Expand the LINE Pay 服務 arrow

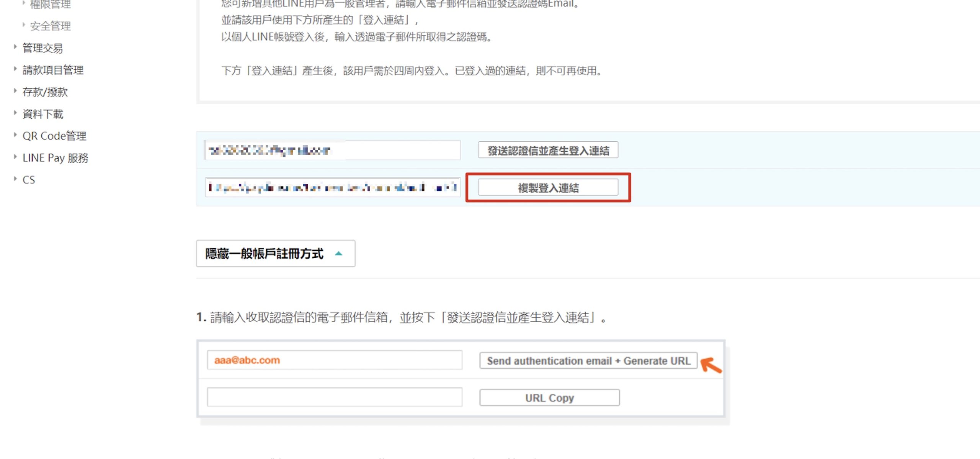pyautogui.click(x=15, y=157)
